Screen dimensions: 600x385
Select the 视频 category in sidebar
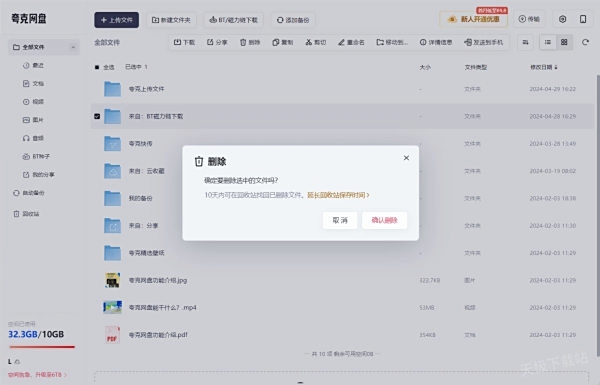[33, 102]
